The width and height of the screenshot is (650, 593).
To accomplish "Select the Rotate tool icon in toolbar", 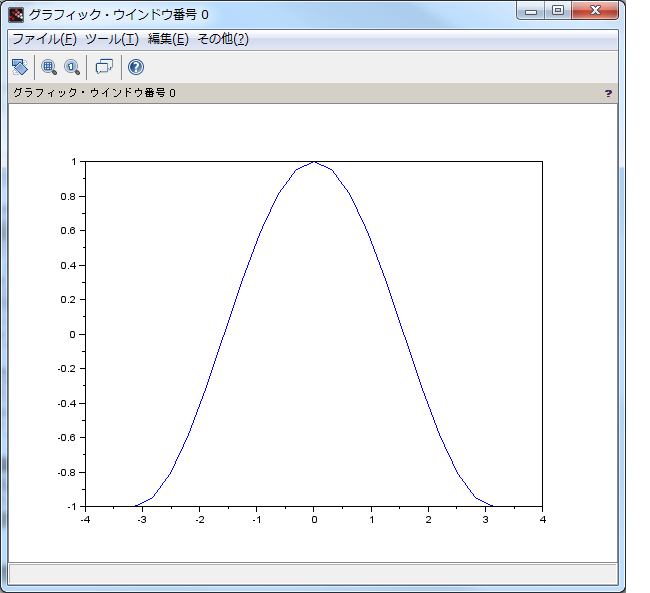I will (19, 67).
